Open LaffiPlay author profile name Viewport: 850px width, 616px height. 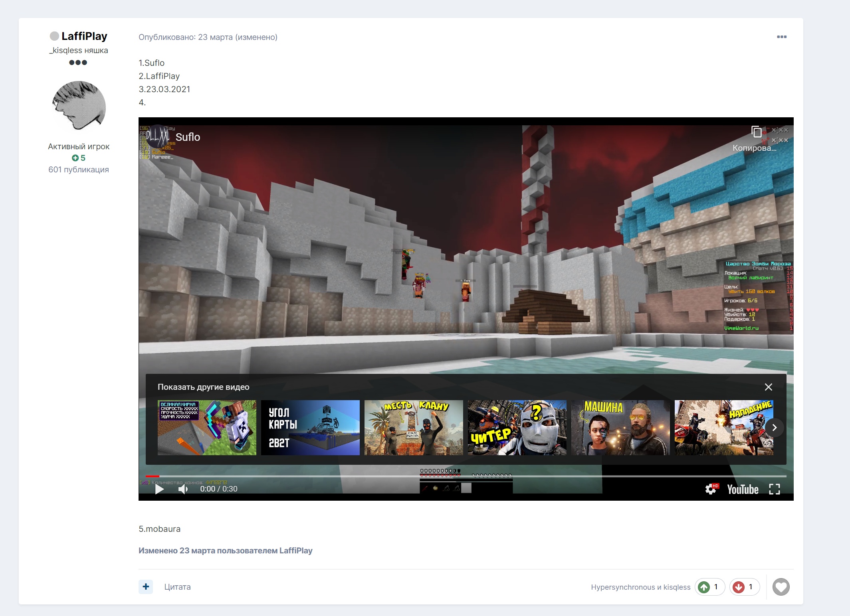point(84,36)
